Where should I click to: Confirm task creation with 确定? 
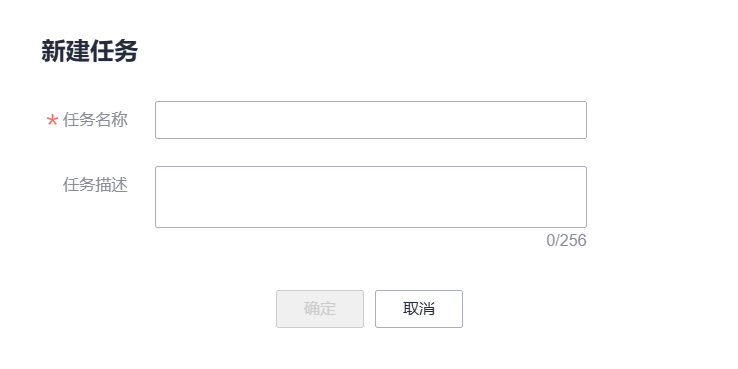[320, 309]
